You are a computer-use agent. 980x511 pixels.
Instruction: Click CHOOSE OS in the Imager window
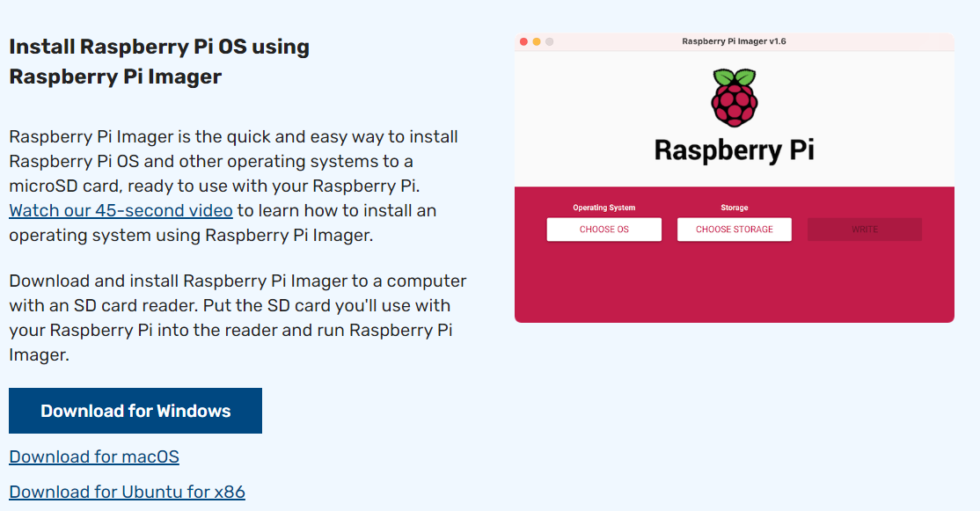[603, 230]
